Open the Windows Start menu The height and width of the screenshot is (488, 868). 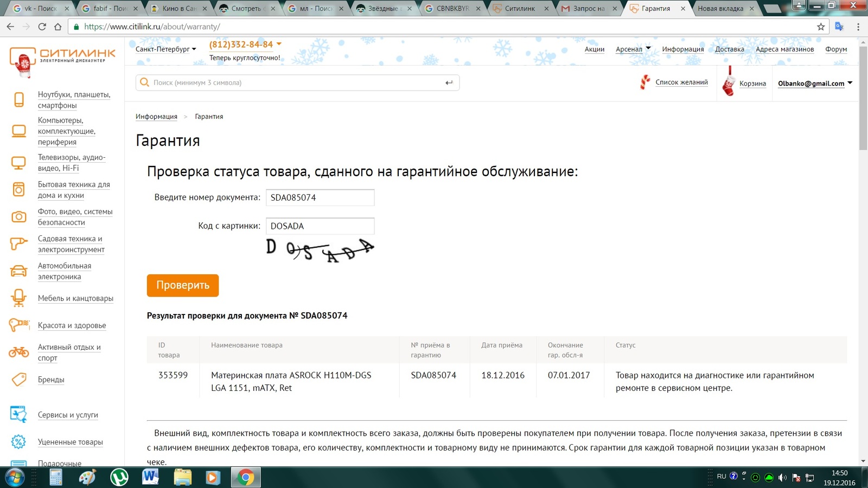coord(15,477)
